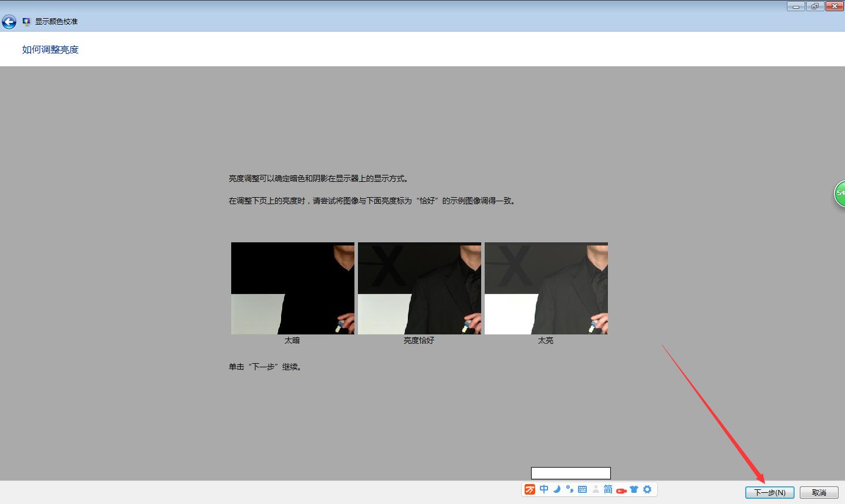
Task: Click the orange input method logo icon
Action: tap(530, 489)
